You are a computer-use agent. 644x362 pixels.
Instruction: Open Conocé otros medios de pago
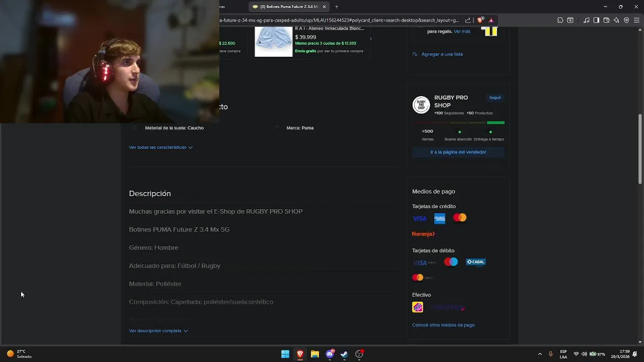coord(443,325)
